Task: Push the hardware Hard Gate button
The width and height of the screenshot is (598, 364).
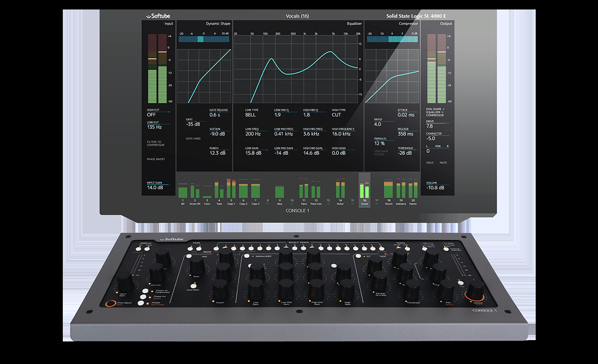Action: tap(193, 286)
